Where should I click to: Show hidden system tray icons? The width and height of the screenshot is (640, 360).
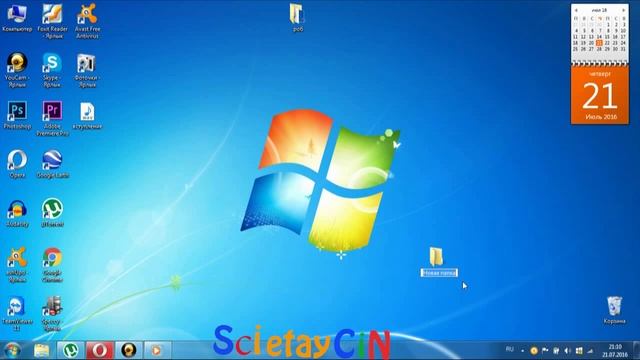(x=522, y=351)
